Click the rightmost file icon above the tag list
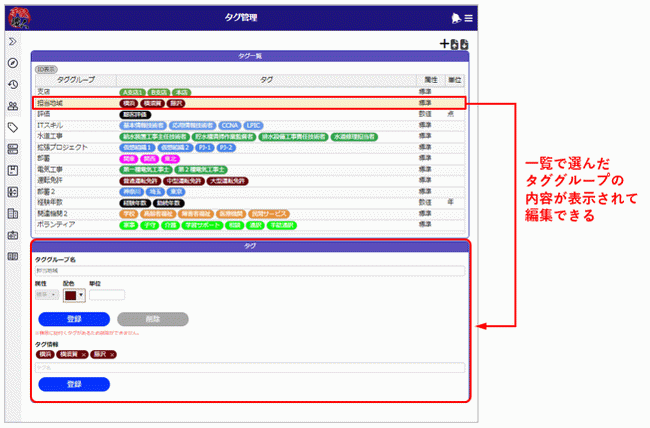 465,44
